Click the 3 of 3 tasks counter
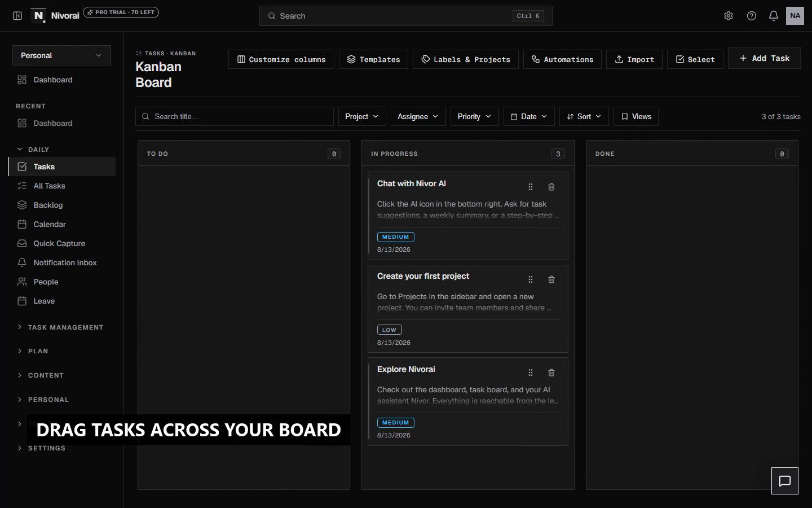This screenshot has width=812, height=508. coord(781,116)
